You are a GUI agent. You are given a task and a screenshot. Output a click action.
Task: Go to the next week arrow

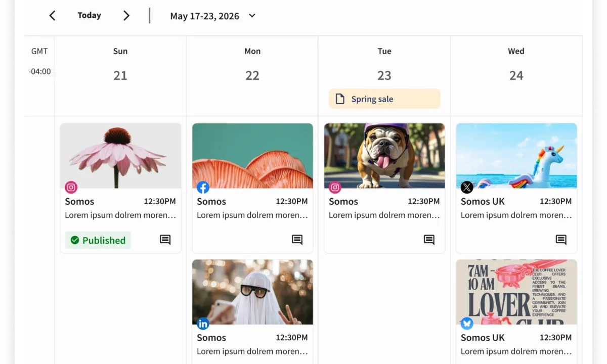[126, 16]
